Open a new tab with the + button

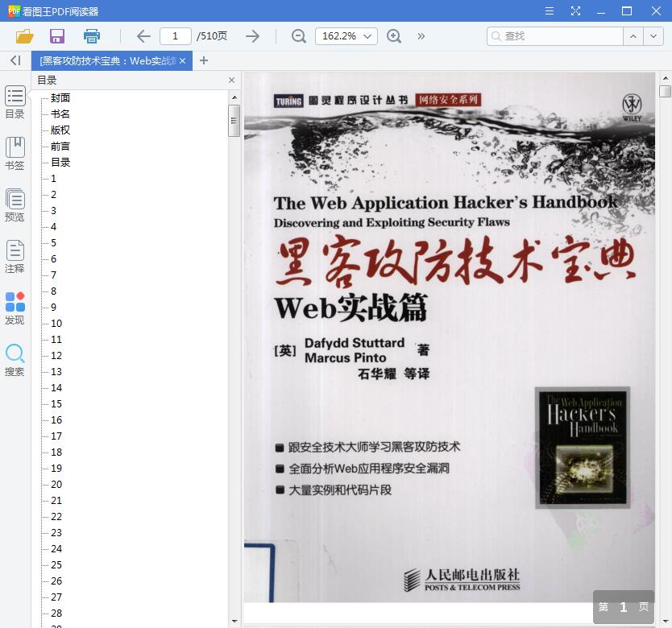point(201,60)
